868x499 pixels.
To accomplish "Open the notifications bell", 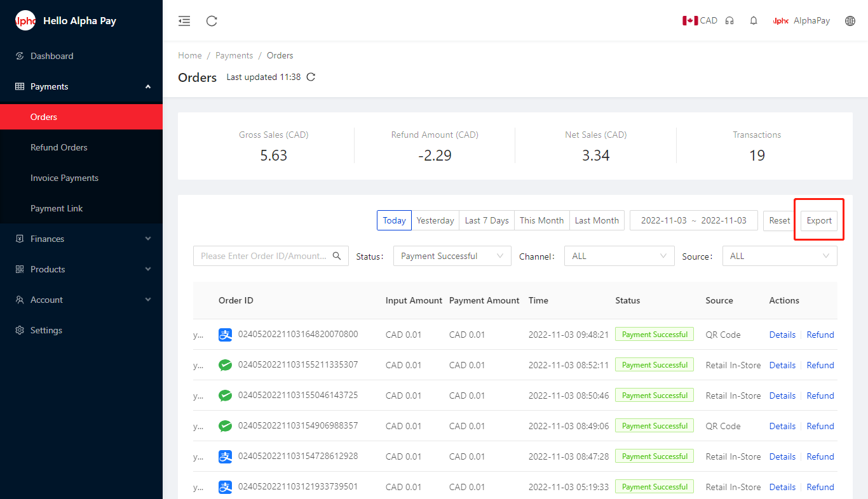I will [x=754, y=21].
